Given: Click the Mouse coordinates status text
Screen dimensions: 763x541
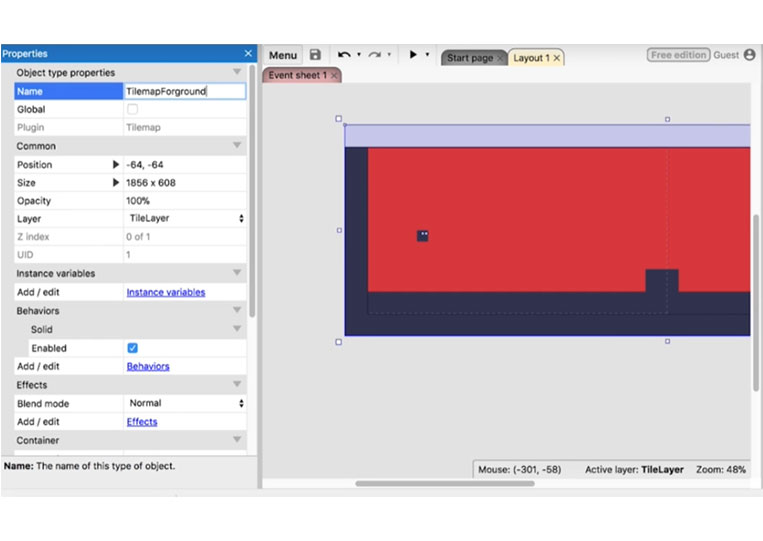Looking at the screenshot, I should coord(520,469).
